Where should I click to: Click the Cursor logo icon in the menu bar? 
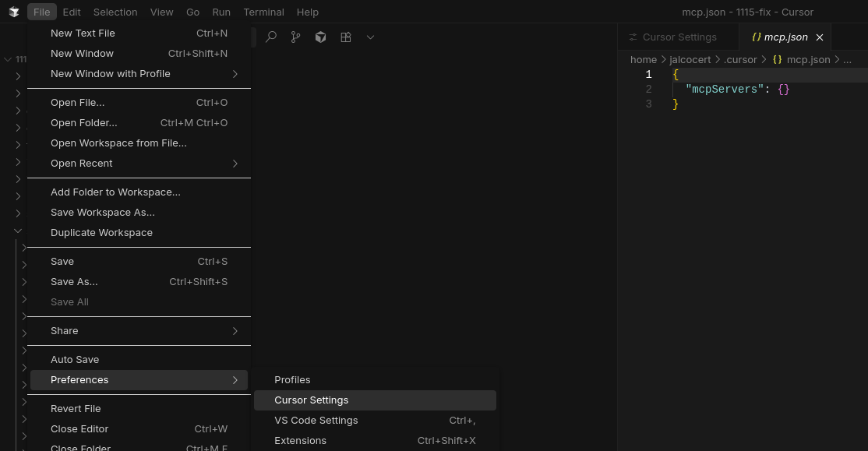click(14, 12)
